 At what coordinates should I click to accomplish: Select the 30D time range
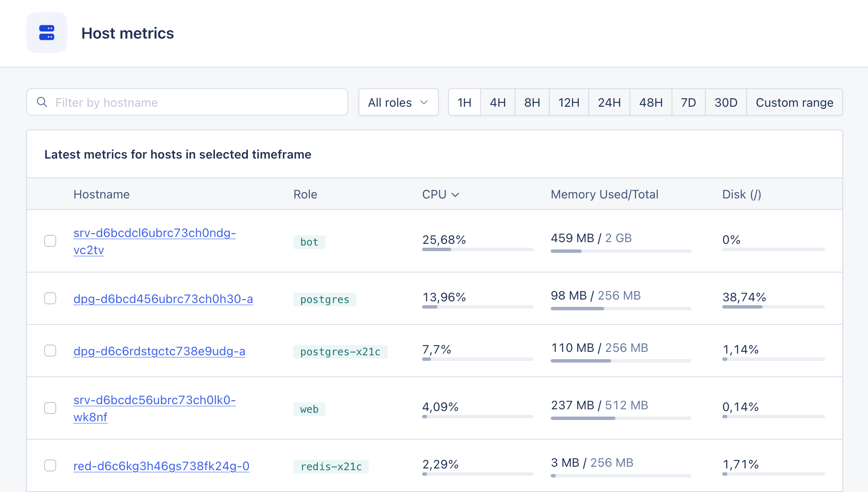tap(726, 102)
